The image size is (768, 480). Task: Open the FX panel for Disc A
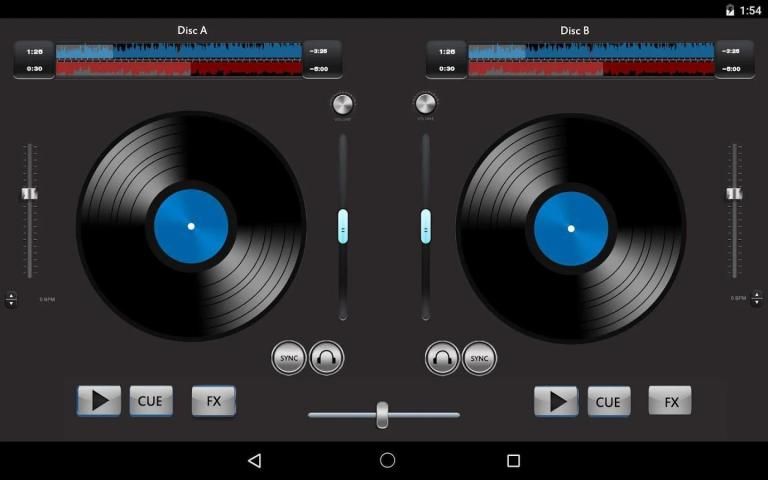(x=213, y=401)
